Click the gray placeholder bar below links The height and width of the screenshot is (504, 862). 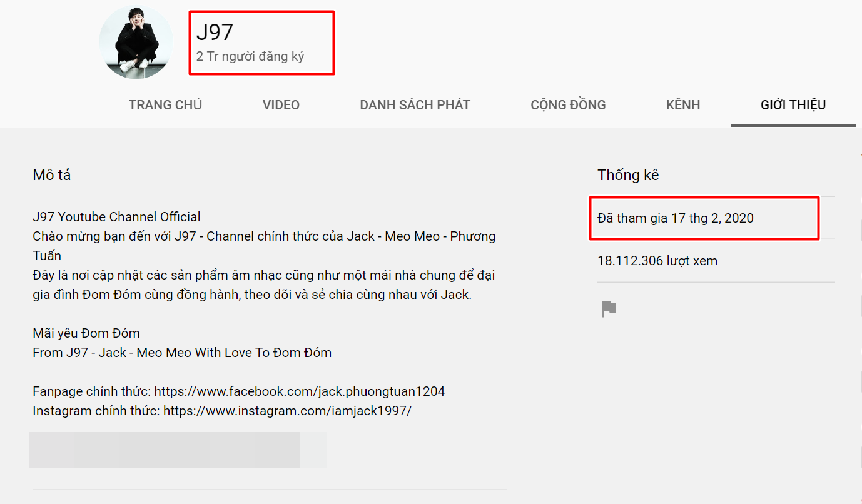point(165,450)
